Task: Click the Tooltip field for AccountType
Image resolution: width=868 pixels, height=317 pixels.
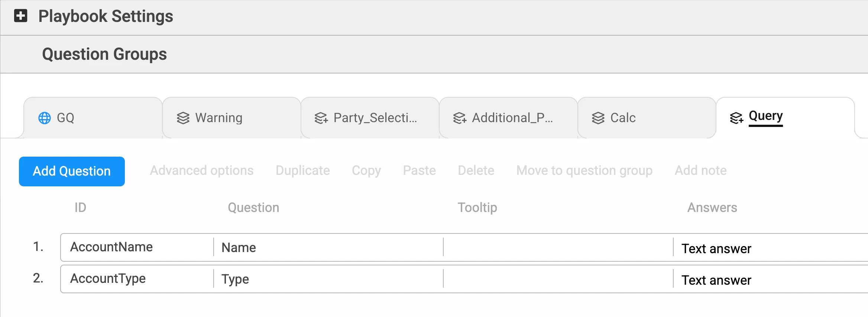Action: tap(558, 279)
